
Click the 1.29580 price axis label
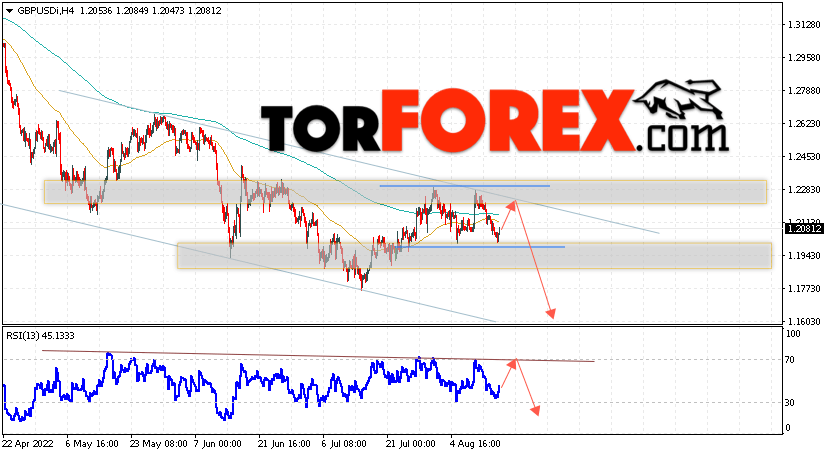[804, 58]
